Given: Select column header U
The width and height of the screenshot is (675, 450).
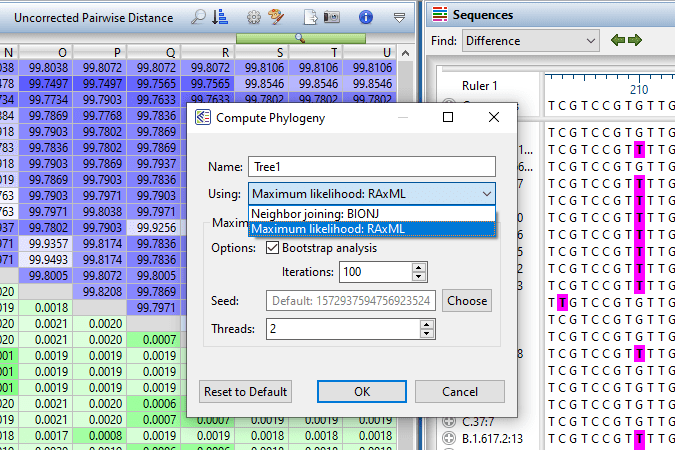Looking at the screenshot, I should [x=370, y=53].
